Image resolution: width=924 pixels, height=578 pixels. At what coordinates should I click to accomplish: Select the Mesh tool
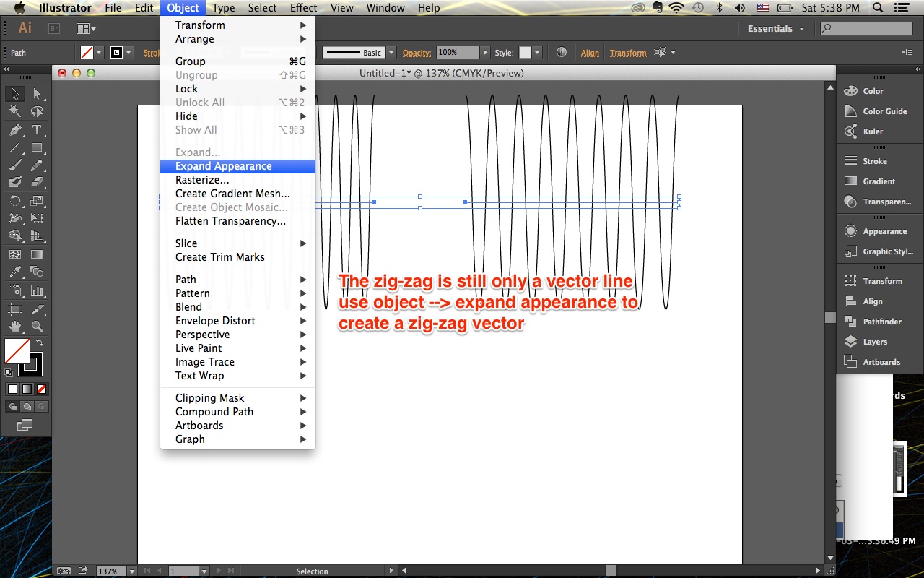tap(14, 254)
